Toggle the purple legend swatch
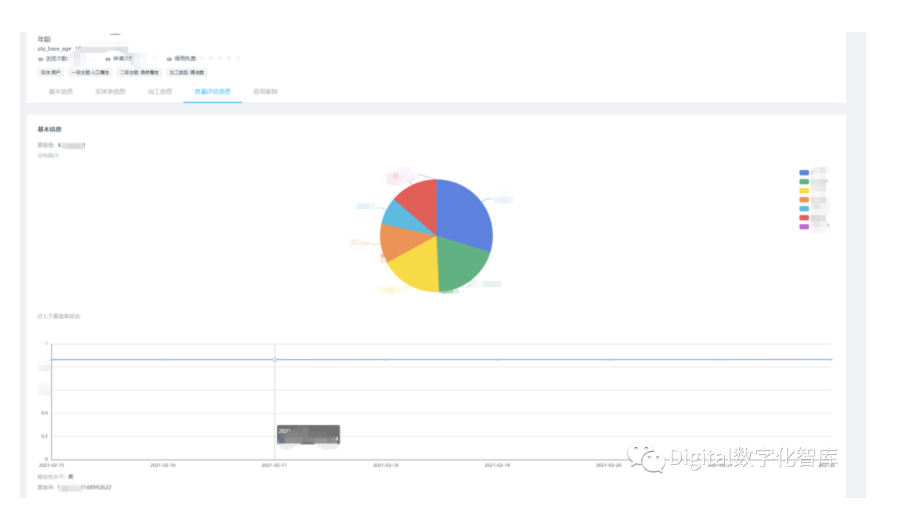 [804, 227]
